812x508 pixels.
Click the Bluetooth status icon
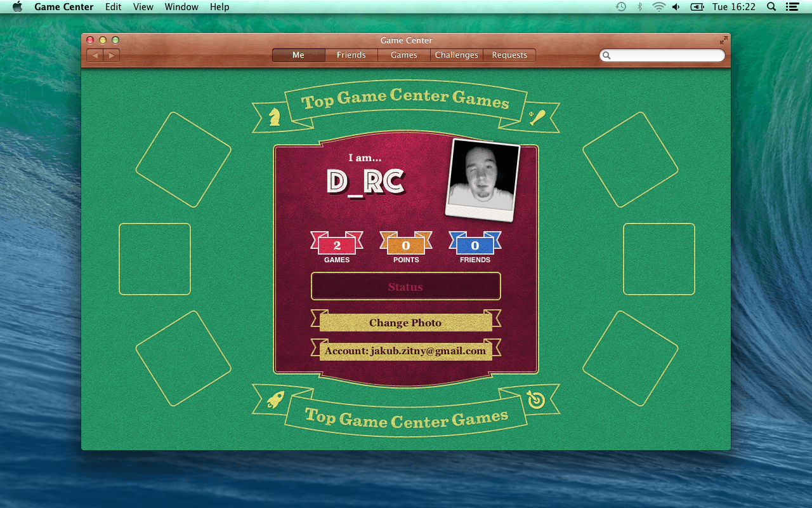click(640, 7)
